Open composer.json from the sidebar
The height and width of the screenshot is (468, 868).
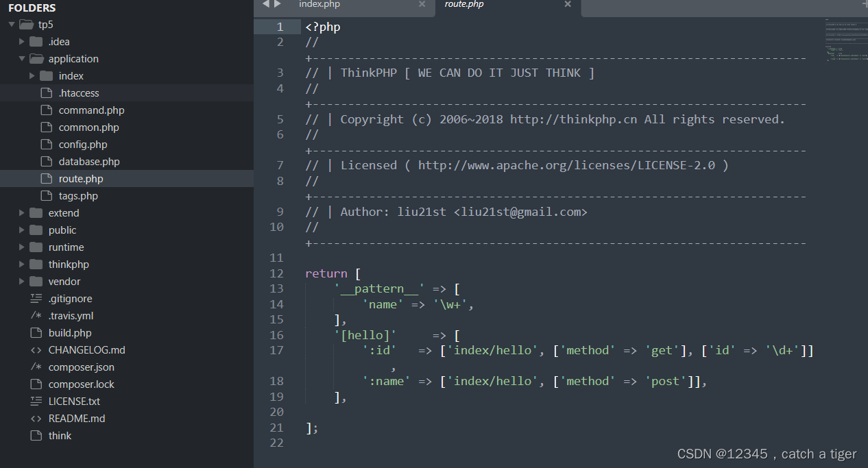(x=82, y=367)
